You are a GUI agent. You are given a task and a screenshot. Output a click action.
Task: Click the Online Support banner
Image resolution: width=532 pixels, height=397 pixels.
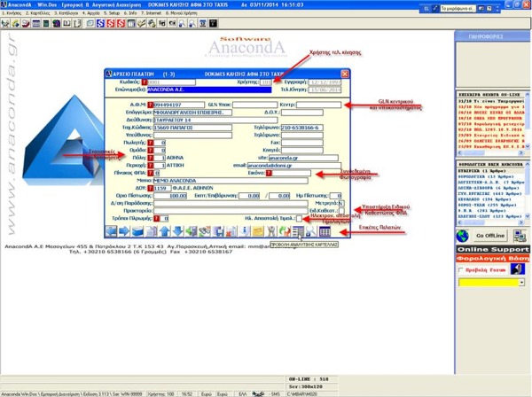pyautogui.click(x=493, y=250)
